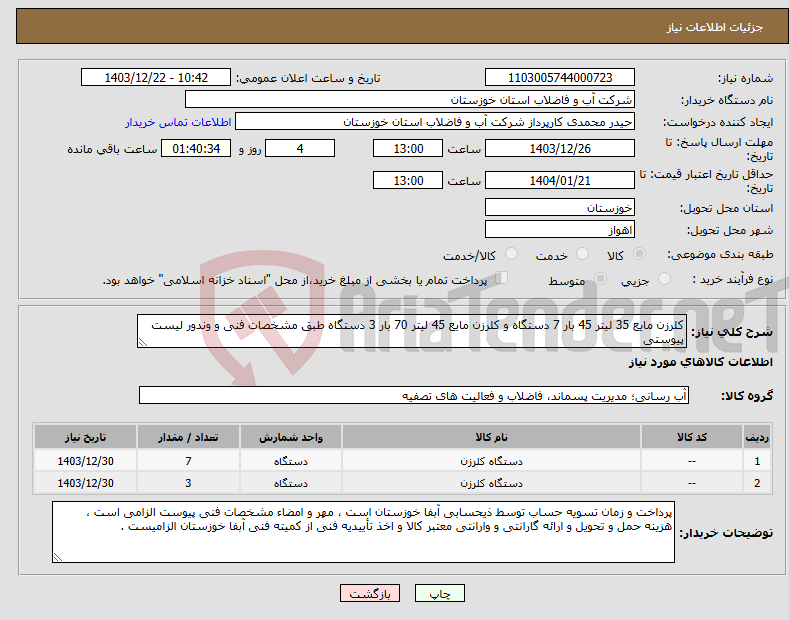Image resolution: width=789 pixels, height=620 pixels.
Task: Select the کالا radio button
Action: (x=639, y=254)
